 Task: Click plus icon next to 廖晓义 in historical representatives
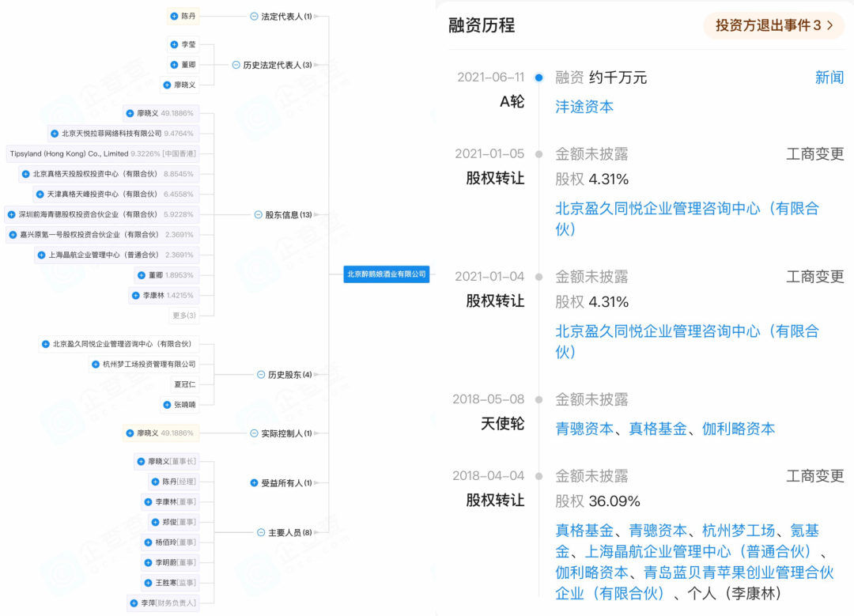(x=167, y=85)
